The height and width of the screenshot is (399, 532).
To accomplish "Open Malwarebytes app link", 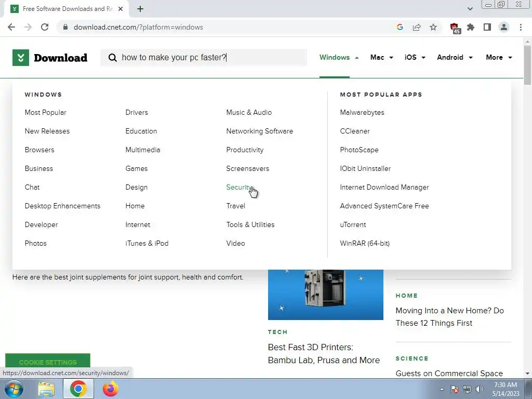I will (362, 112).
